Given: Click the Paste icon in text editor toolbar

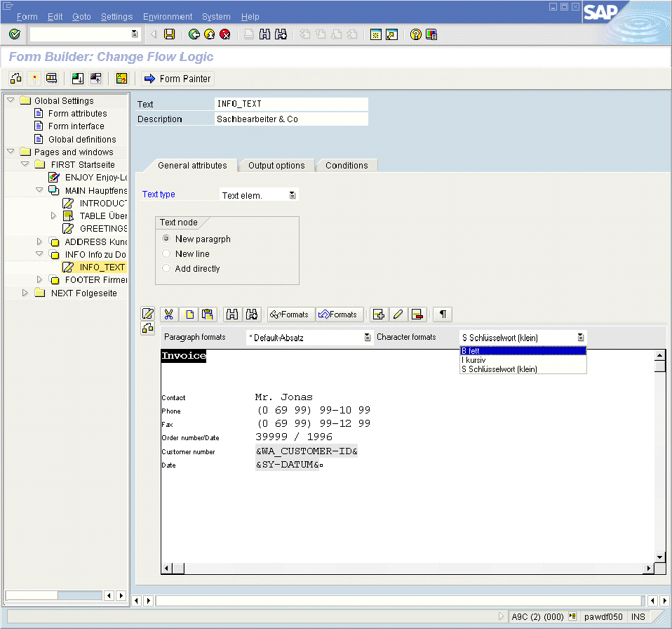Looking at the screenshot, I should 208,314.
